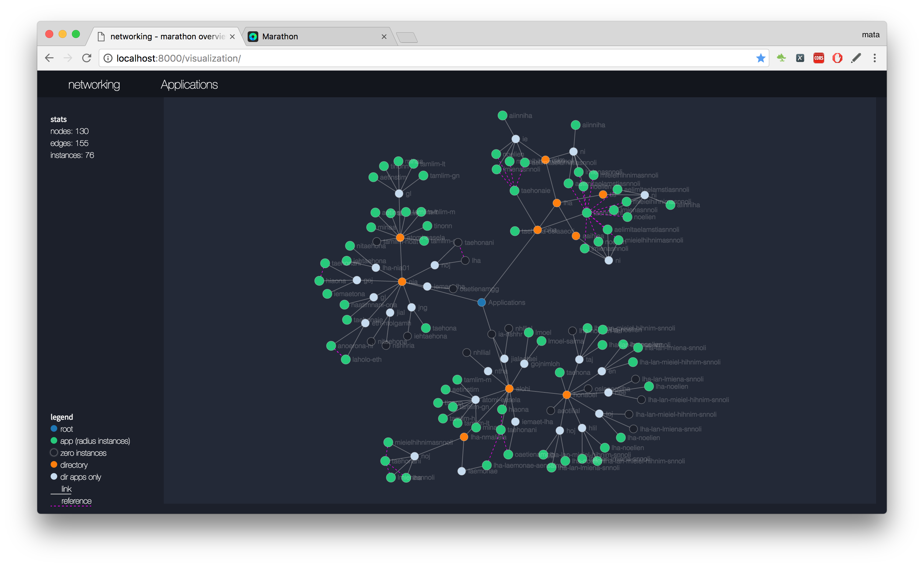Click the green tree extension icon

click(781, 58)
